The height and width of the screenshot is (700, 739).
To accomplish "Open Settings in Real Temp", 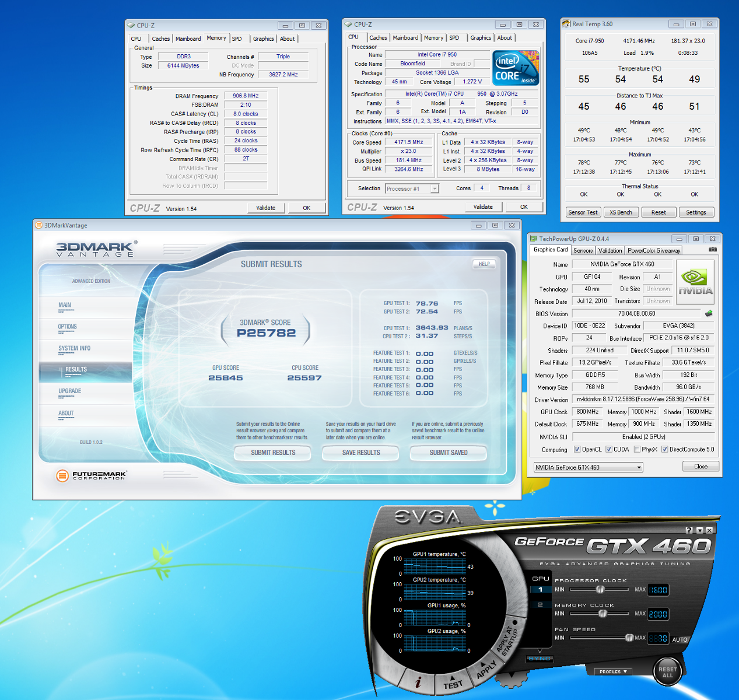I will point(696,212).
